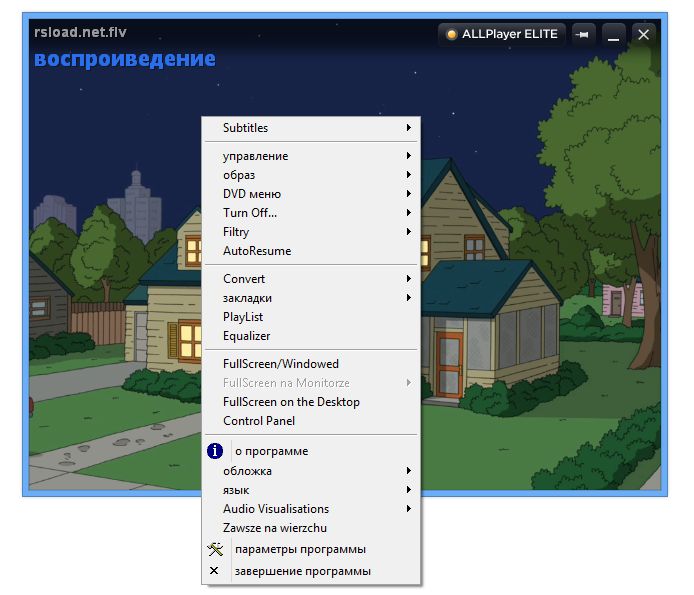Expand the Filtry submenu arrow
This screenshot has height=595, width=694.
click(409, 232)
